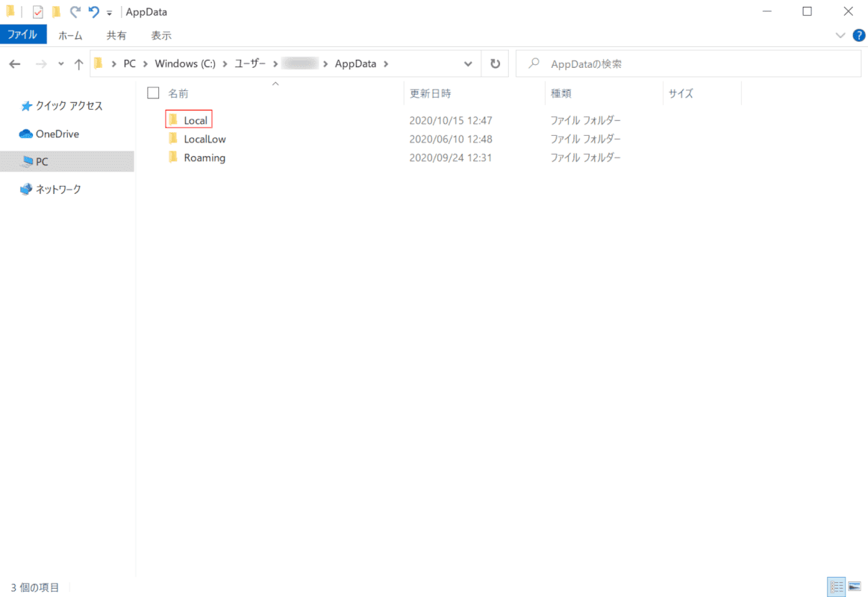Image resolution: width=868 pixels, height=597 pixels.
Task: Refresh the AppData folder view
Action: [496, 63]
